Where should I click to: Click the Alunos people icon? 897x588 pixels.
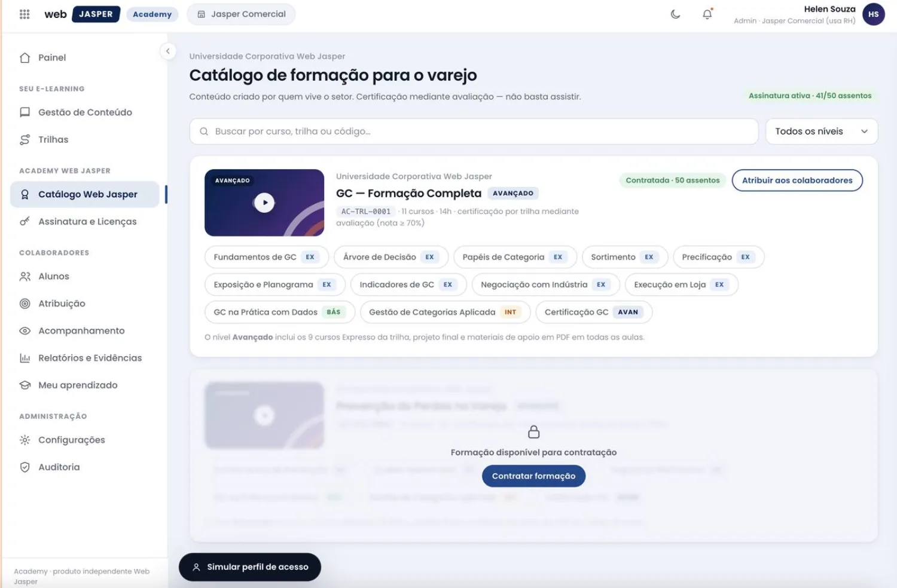[25, 277]
